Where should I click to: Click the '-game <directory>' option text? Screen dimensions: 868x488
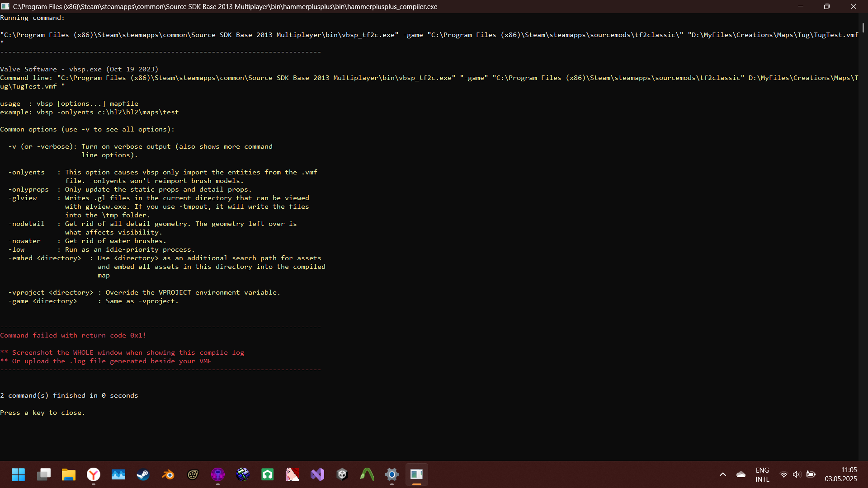click(42, 301)
